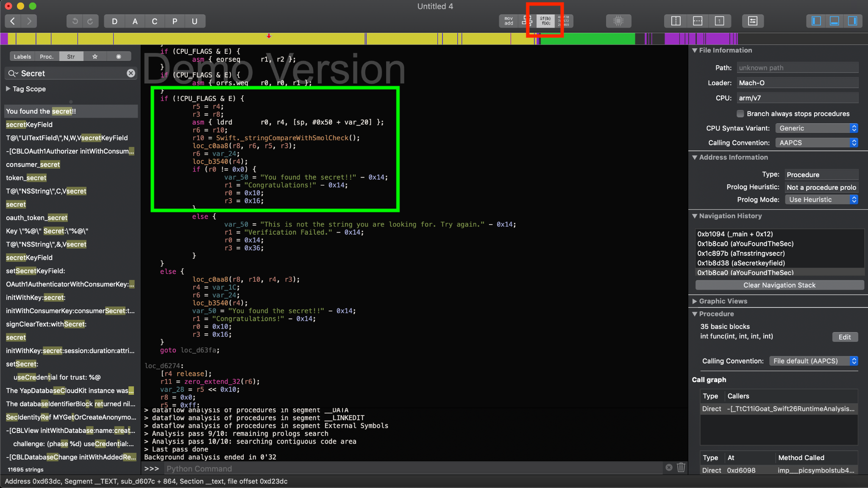The width and height of the screenshot is (868, 488).
Task: Switch to control flow graph view
Action: [x=527, y=21]
